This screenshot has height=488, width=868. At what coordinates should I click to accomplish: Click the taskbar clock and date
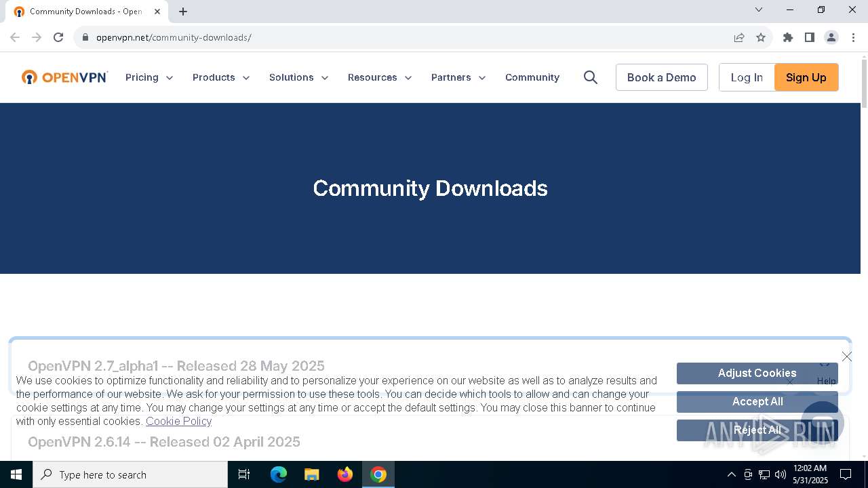(810, 474)
